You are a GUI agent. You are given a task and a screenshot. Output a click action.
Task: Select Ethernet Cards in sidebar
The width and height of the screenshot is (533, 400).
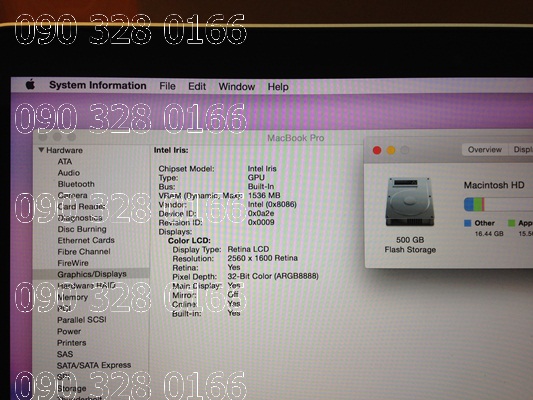[x=86, y=241]
